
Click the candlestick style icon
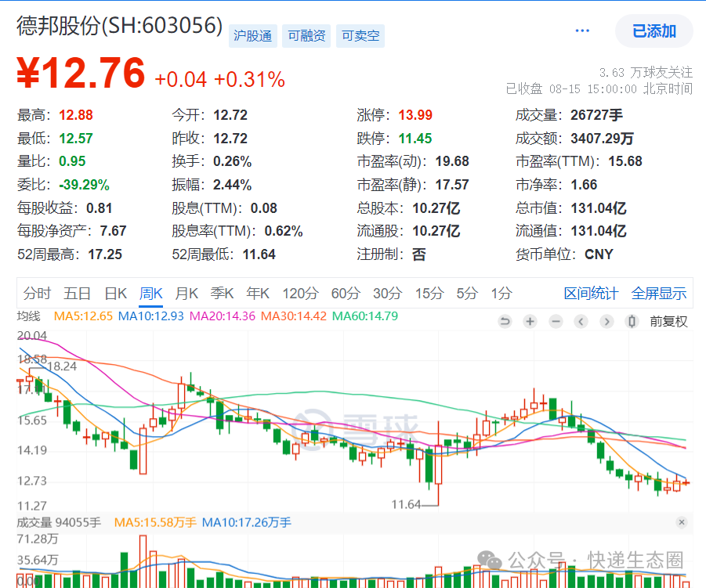[632, 321]
